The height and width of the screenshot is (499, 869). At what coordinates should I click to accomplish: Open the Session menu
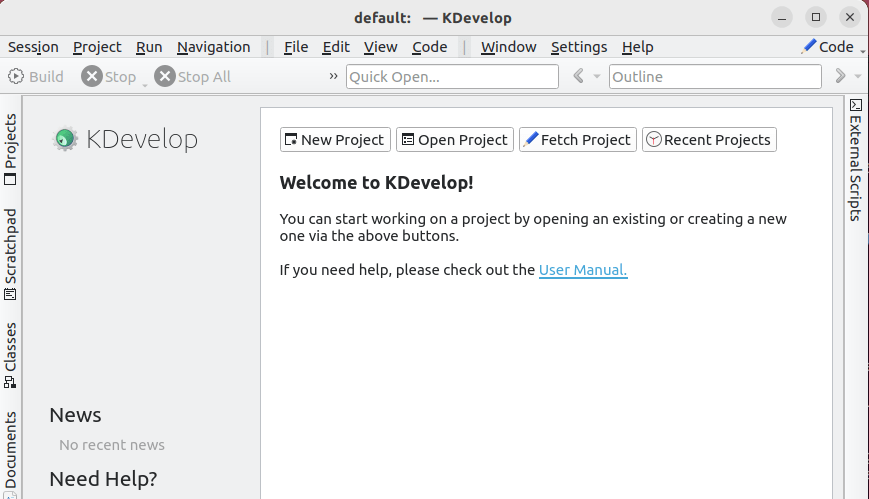[x=33, y=47]
